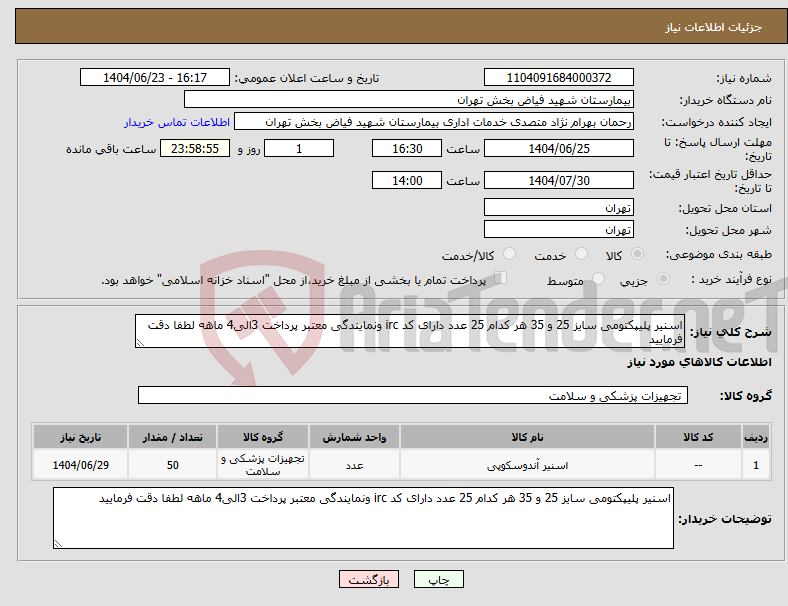Click the شهر محل تحویل field تهران
The height and width of the screenshot is (606, 788).
559,230
